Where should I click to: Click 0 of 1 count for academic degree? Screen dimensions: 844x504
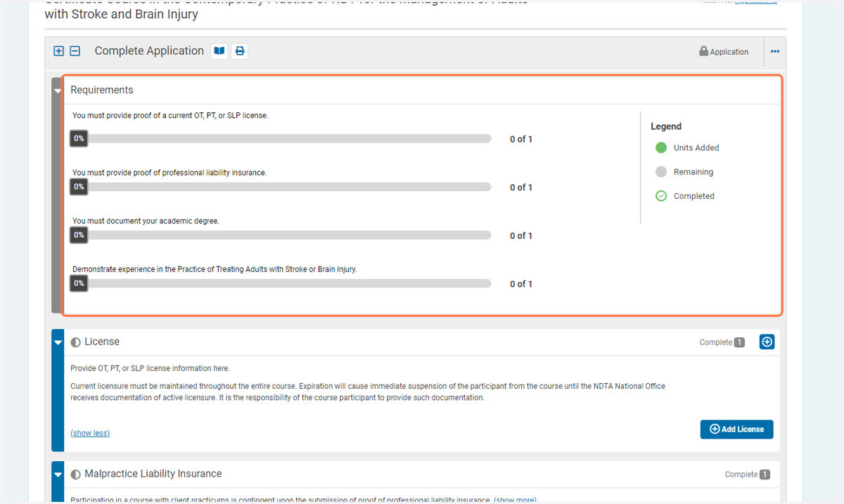click(x=521, y=235)
